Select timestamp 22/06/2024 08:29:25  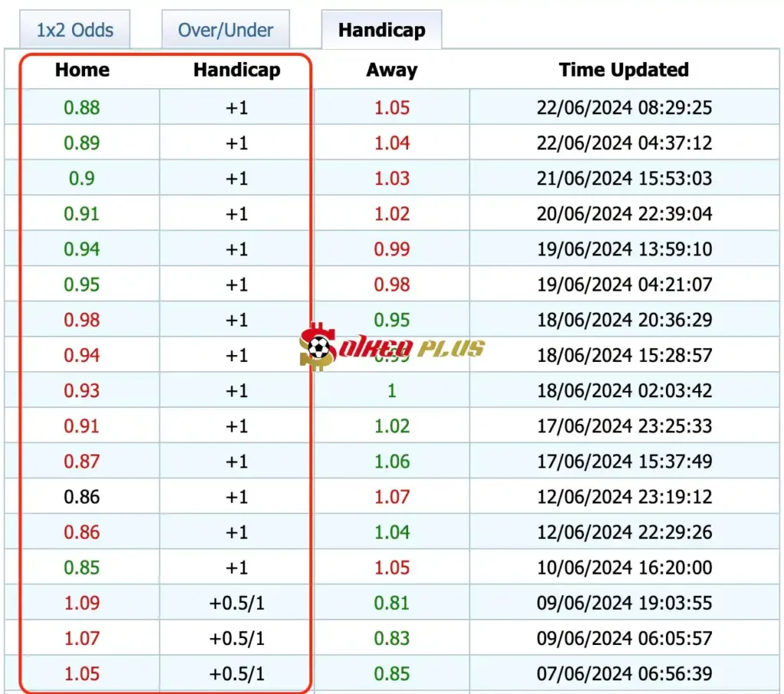[624, 108]
